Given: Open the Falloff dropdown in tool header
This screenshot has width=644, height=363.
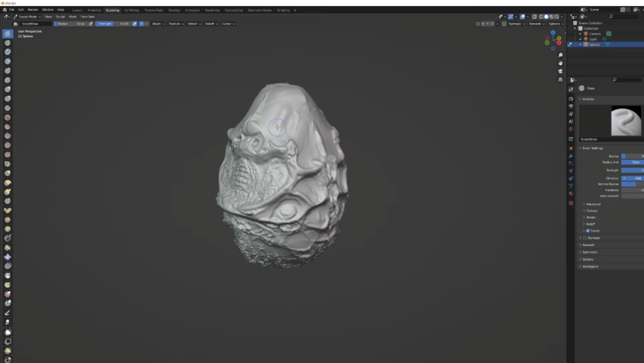Looking at the screenshot, I should (211, 24).
